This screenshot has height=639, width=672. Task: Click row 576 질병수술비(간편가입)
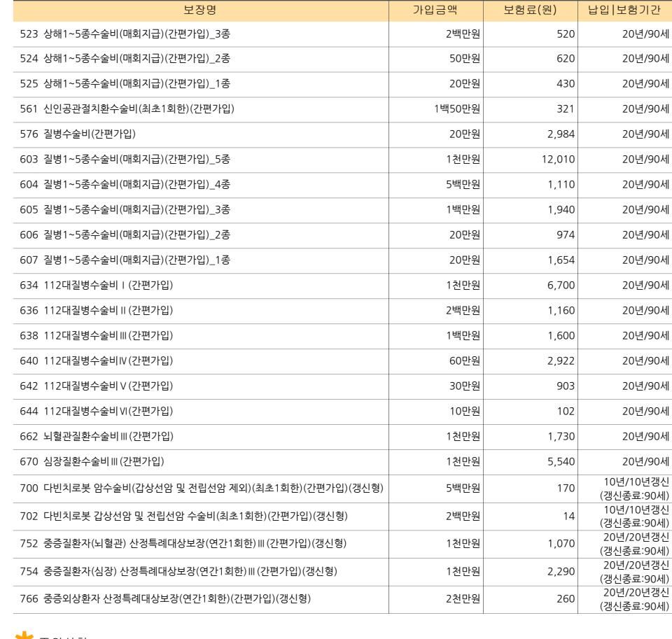point(342,134)
